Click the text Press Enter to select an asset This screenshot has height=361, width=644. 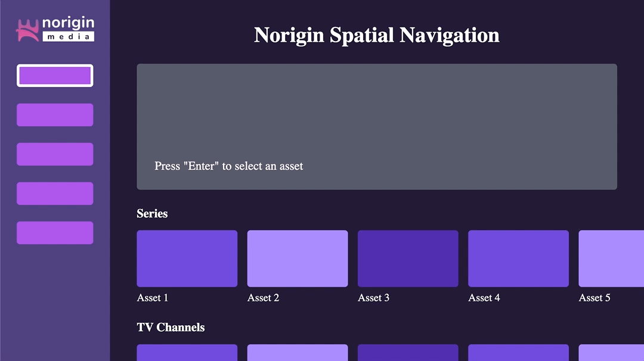(228, 166)
